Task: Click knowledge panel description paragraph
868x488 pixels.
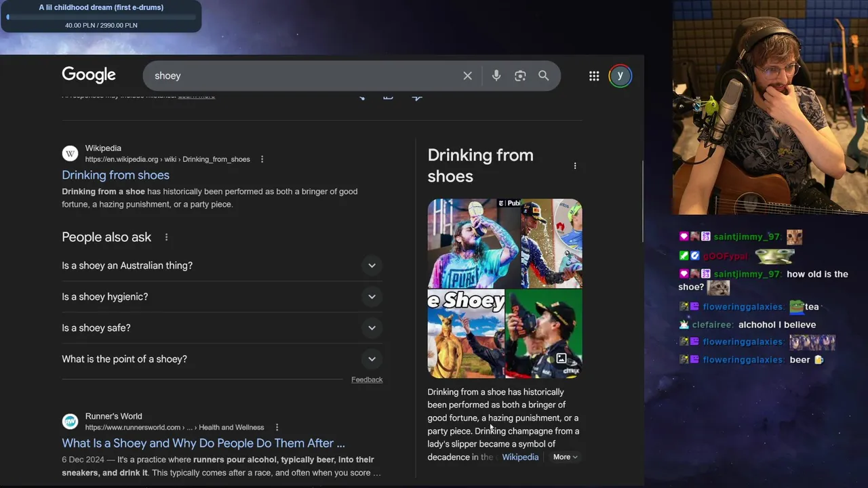Action: [503, 424]
